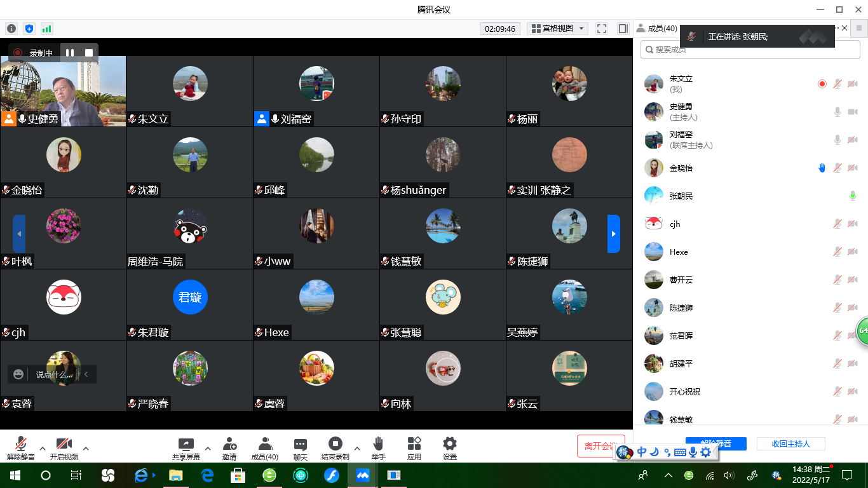
Task: Toggle 开启视频 camera button
Action: pyautogui.click(x=64, y=447)
